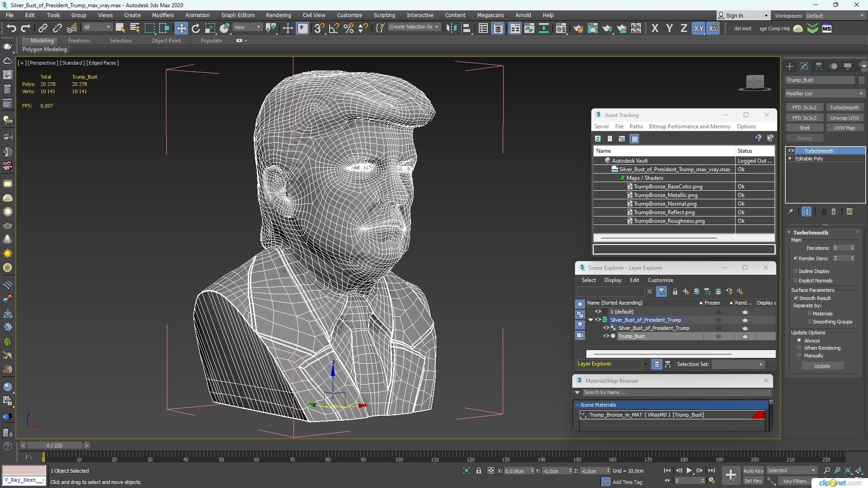Viewport: 868px width, 488px height.
Task: Open the Selection Set dropdown in Layer Explorer
Action: pos(738,364)
